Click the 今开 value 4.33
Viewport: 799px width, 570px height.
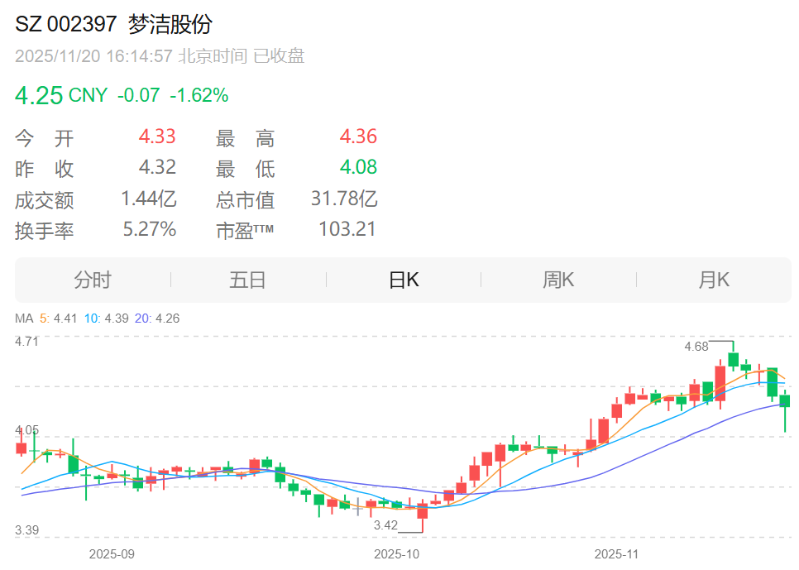coord(157,137)
